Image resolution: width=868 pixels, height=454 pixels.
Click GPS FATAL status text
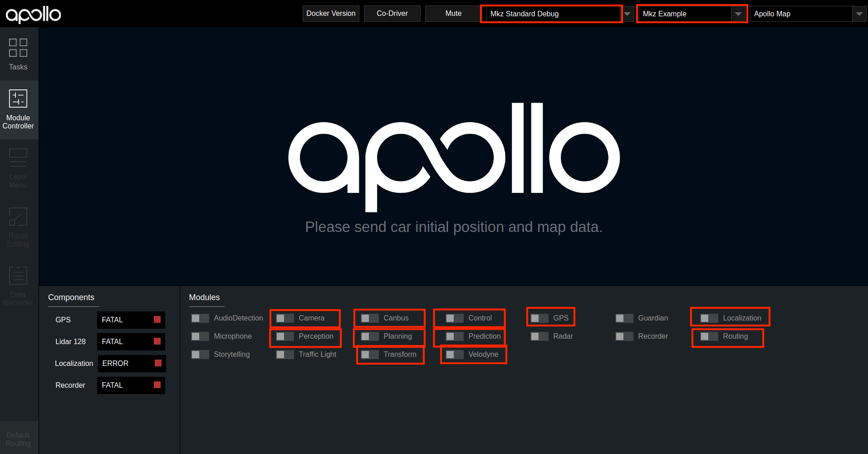(x=112, y=320)
